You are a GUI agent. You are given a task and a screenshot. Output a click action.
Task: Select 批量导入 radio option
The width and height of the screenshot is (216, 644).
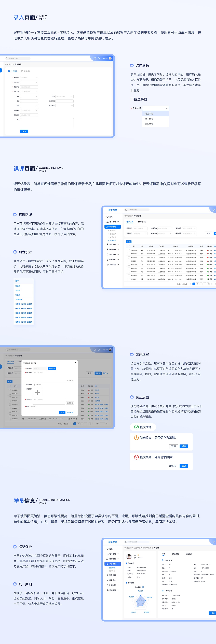22,71
